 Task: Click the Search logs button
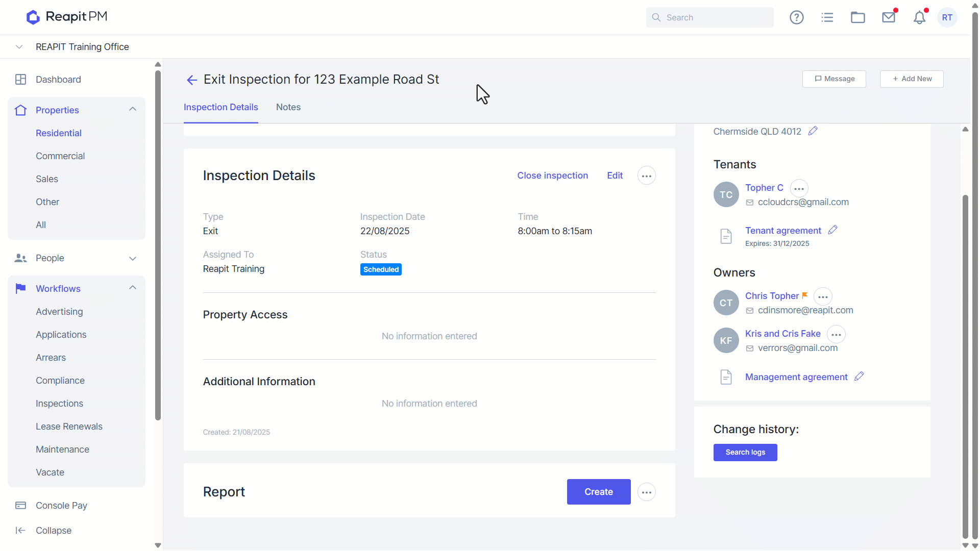click(x=745, y=453)
